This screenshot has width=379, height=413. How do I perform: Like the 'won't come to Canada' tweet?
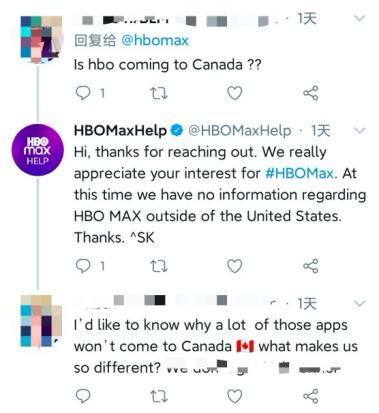235,396
